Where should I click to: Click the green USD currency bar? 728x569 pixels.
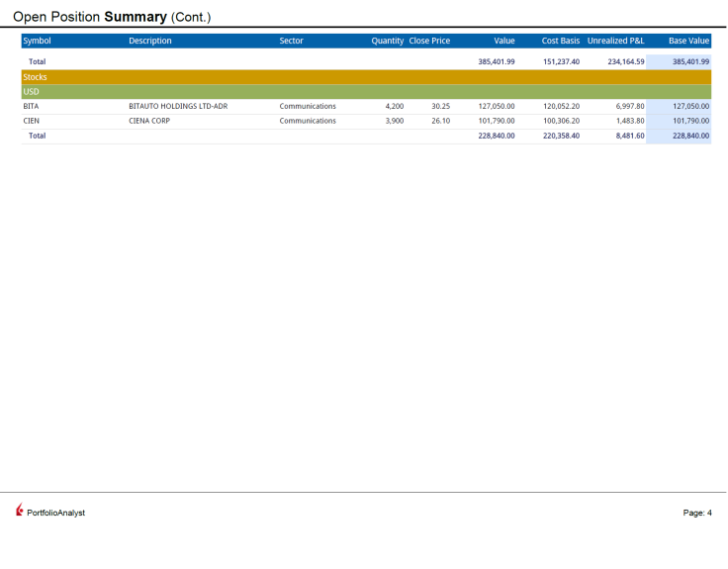(366, 92)
